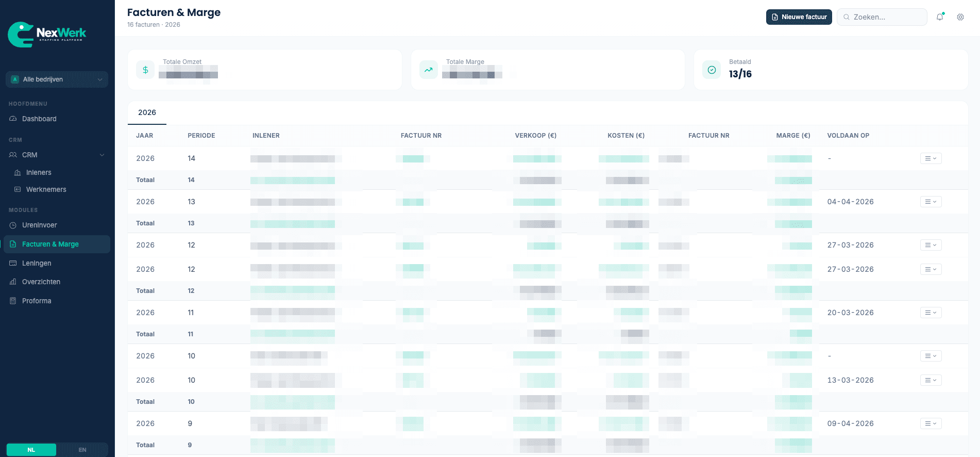Image resolution: width=980 pixels, height=457 pixels.
Task: Focus the Zoeken search field
Action: click(x=882, y=17)
